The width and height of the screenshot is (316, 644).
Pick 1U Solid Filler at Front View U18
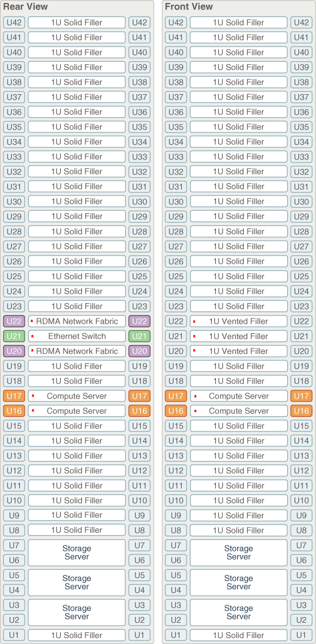click(x=238, y=381)
